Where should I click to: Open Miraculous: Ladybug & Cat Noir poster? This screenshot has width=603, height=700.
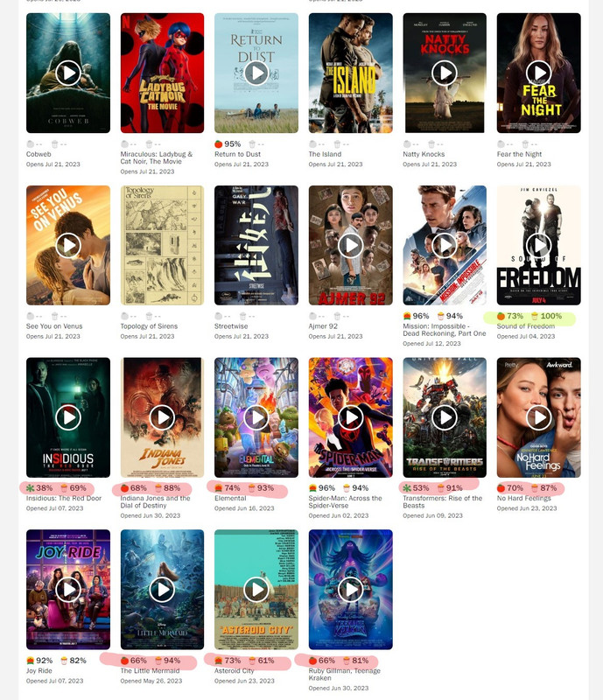point(162,73)
